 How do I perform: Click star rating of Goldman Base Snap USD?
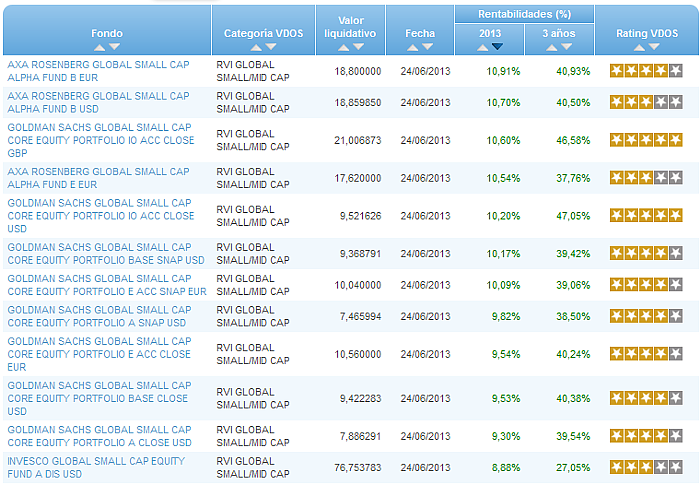click(646, 253)
